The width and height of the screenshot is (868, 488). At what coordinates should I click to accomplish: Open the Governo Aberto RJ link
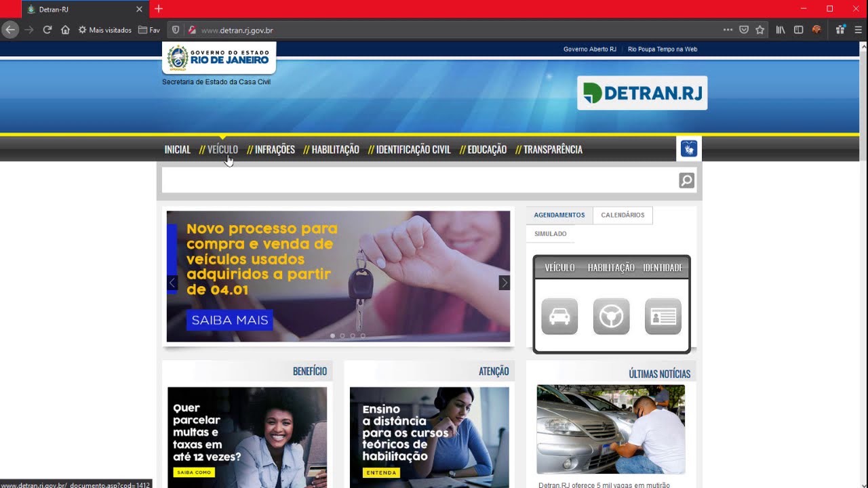(589, 49)
